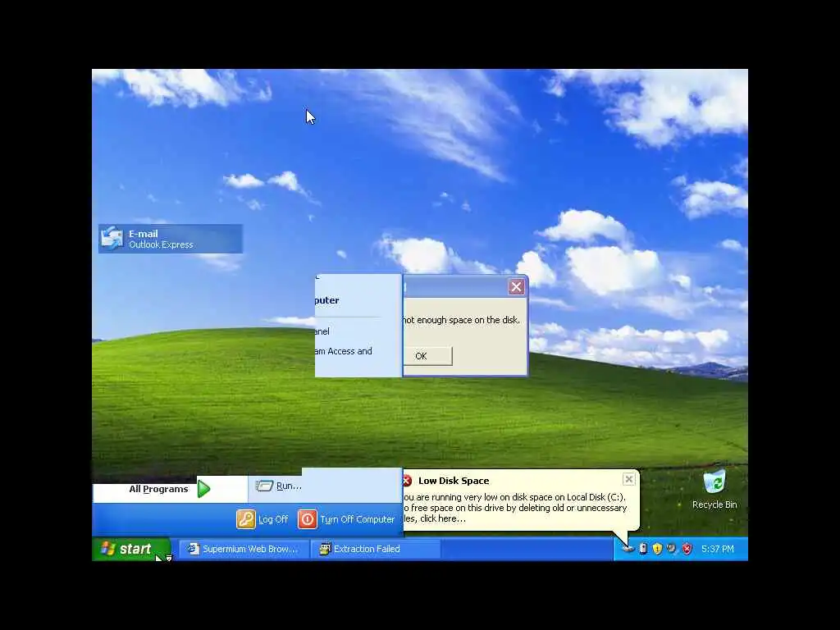Close the not enough space error dialog
Viewport: 840px width, 630px height.
click(516, 287)
